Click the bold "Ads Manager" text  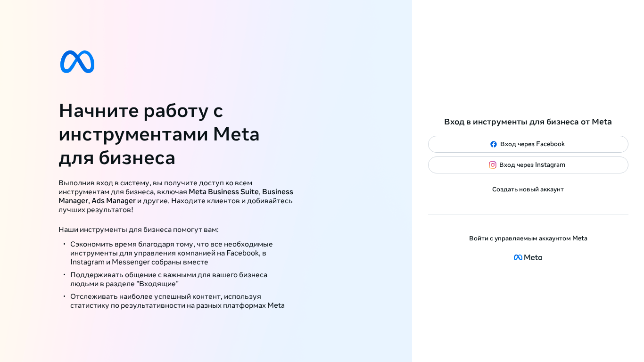point(114,201)
